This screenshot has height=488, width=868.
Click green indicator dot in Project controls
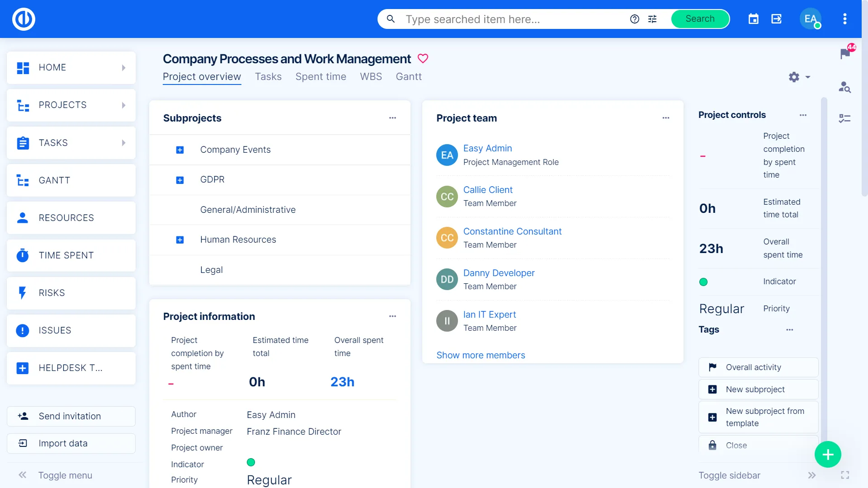coord(703,282)
